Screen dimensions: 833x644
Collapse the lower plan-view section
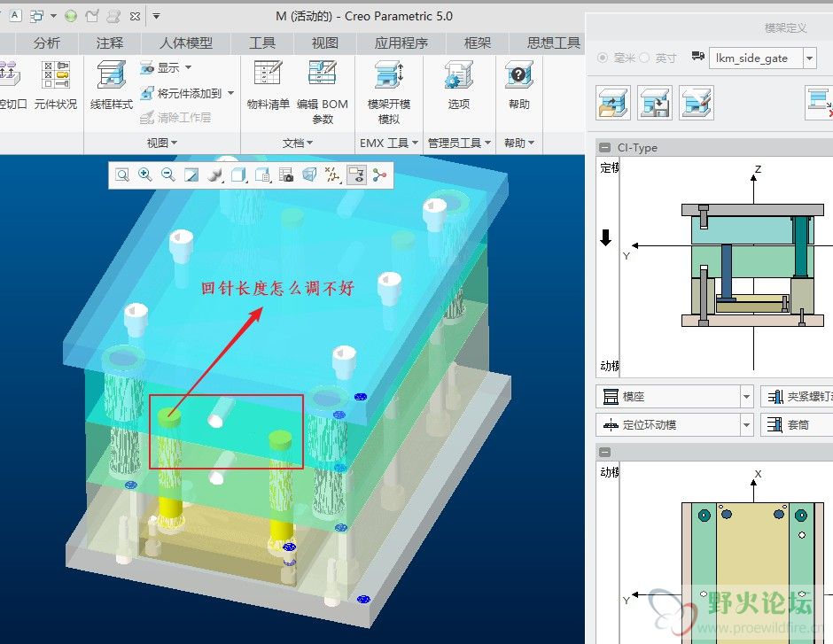pyautogui.click(x=604, y=453)
